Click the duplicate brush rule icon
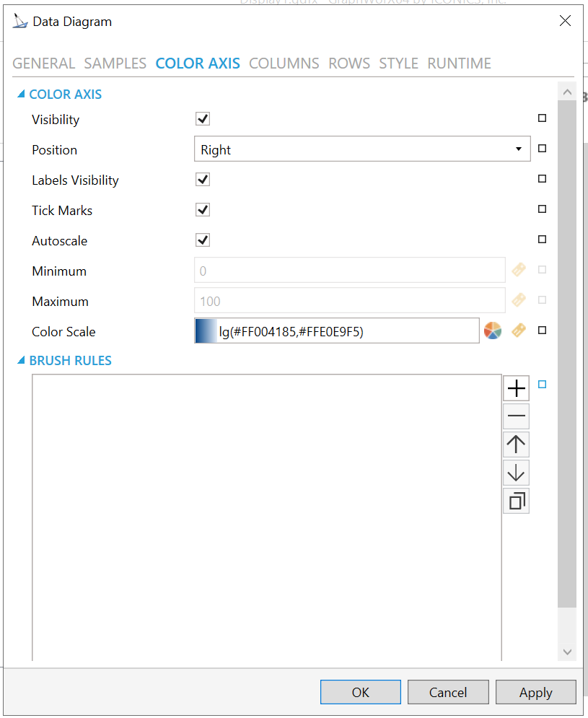The image size is (588, 718). (516, 501)
